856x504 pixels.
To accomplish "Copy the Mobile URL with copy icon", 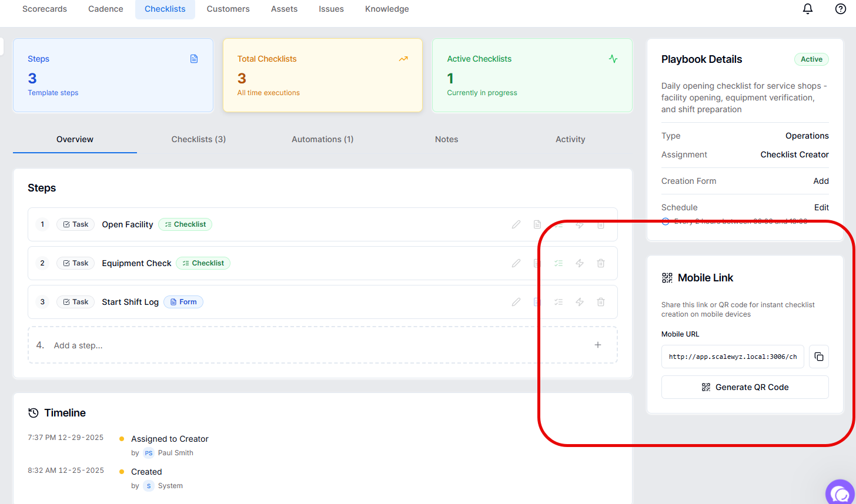I will (819, 357).
